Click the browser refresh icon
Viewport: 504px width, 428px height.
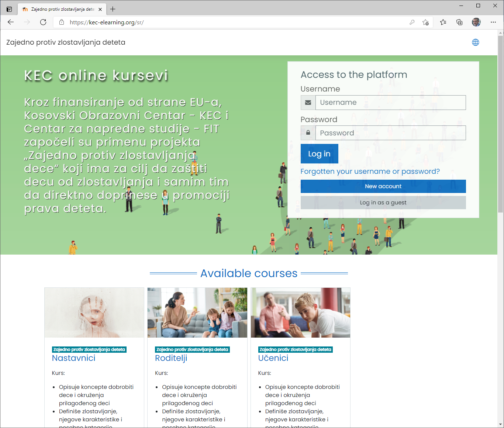[43, 22]
